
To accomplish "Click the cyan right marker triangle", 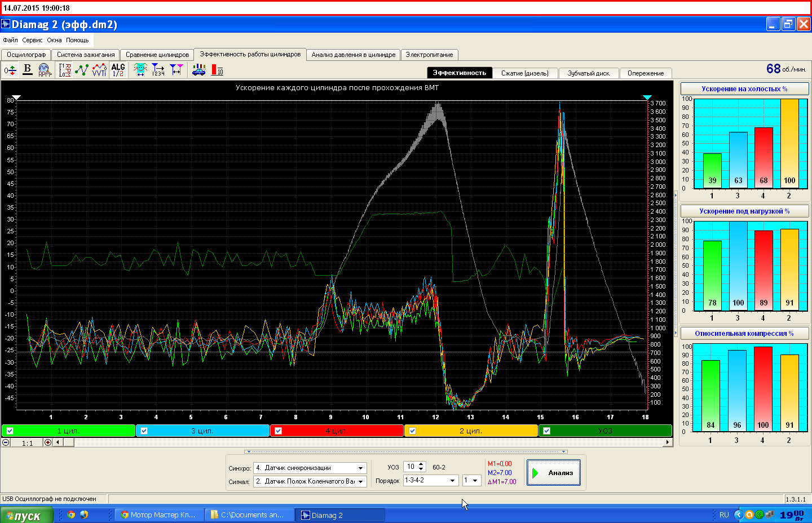I will (647, 97).
